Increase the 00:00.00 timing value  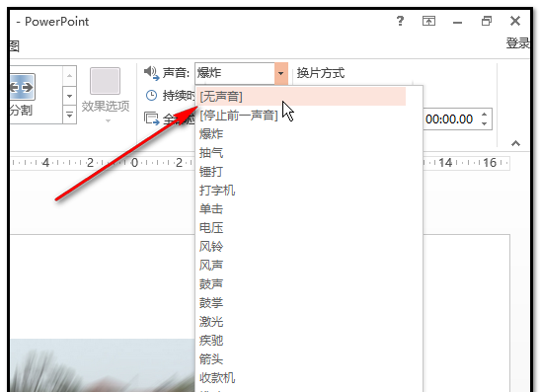tap(484, 115)
